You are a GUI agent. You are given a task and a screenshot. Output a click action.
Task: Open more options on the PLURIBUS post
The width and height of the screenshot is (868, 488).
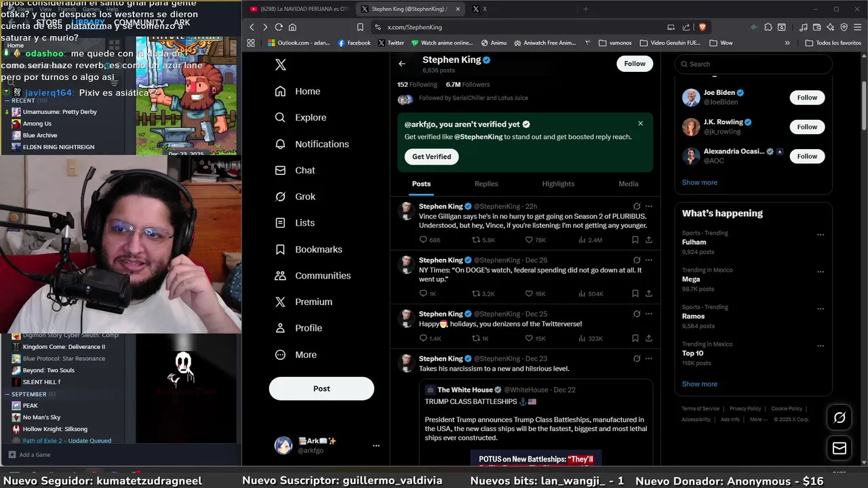pos(649,206)
